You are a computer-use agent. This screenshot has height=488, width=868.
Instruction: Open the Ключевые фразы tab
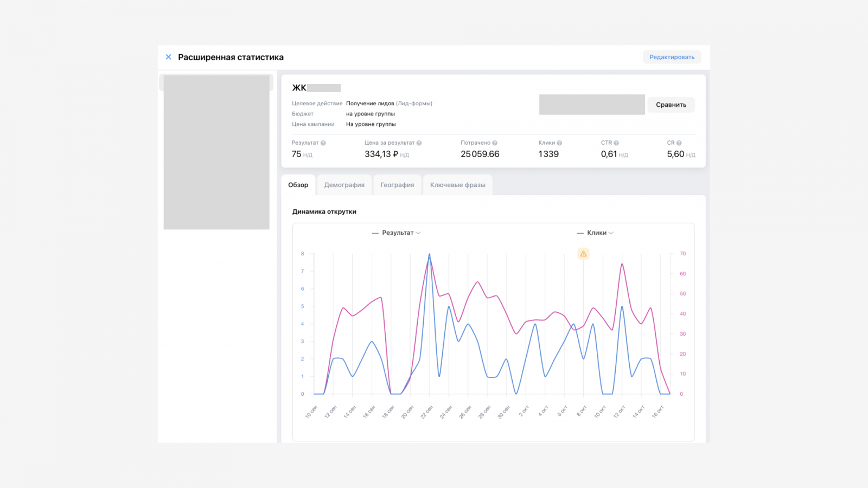457,185
